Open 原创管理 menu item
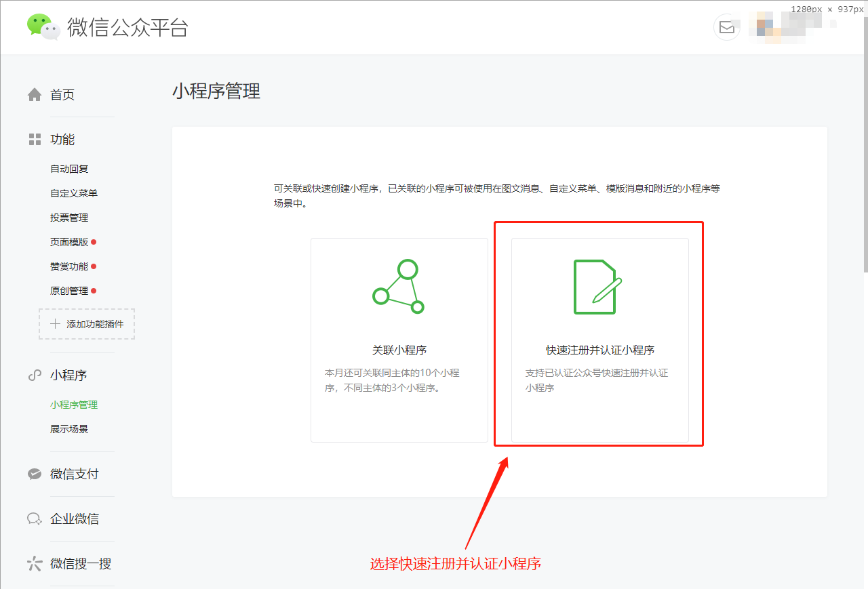Screen dimensions: 868x589 click(x=69, y=291)
